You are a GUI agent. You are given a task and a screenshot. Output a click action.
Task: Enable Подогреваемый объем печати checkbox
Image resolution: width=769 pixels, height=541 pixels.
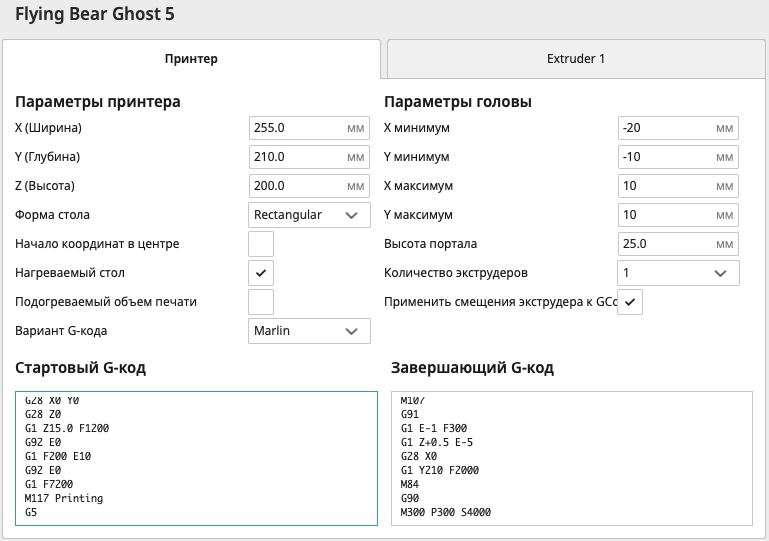click(261, 302)
